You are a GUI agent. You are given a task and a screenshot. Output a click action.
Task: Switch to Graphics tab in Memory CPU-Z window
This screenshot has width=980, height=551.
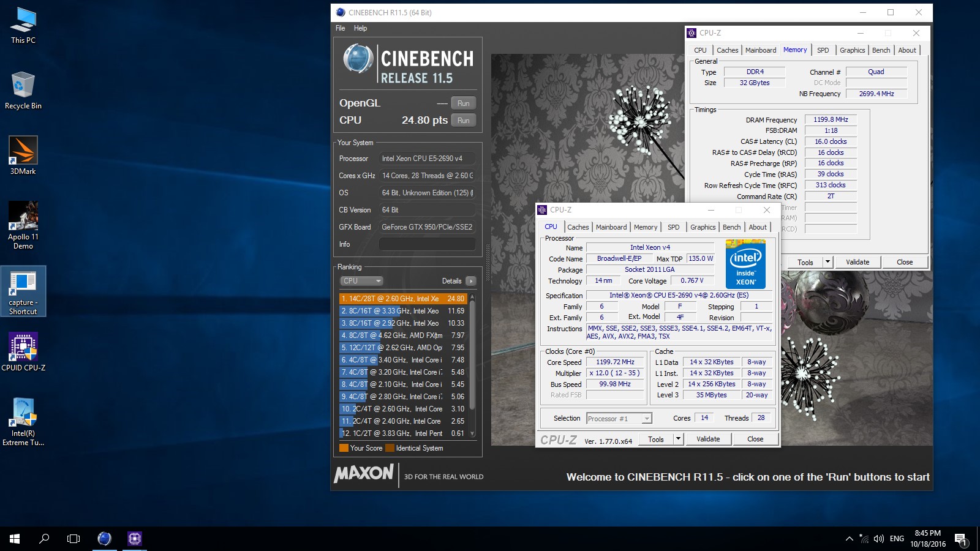[853, 51]
